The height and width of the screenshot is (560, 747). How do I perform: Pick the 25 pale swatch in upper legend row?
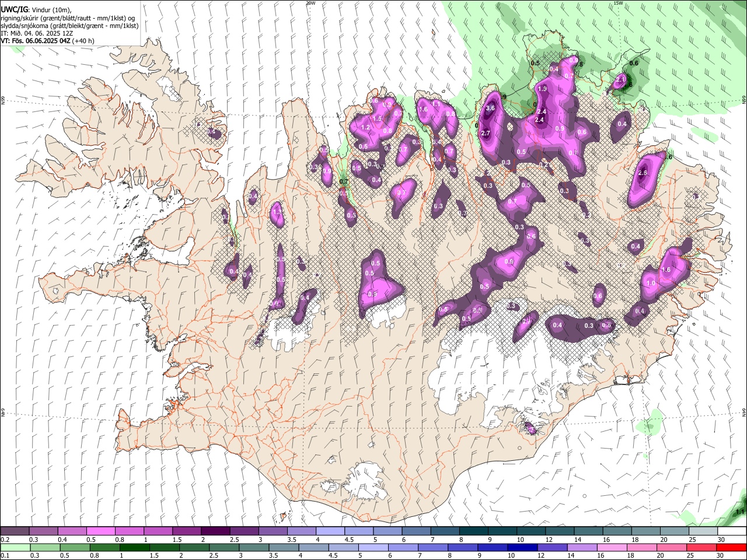coord(703,531)
